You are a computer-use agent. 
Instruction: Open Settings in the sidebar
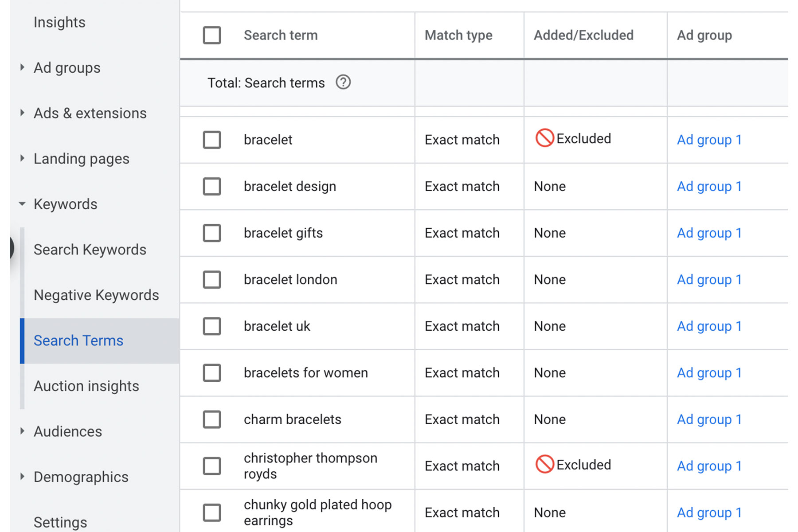(60, 522)
